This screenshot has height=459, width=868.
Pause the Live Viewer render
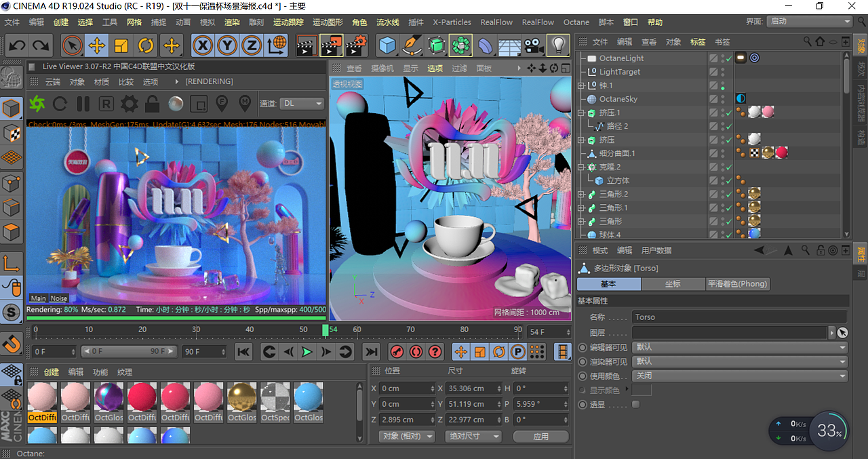[x=83, y=104]
